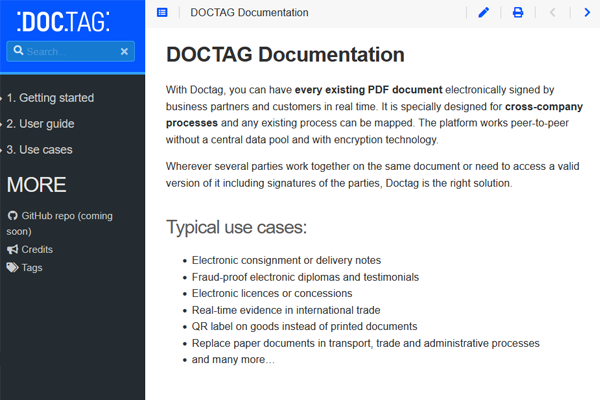Open the 3. Use cases section
Viewport: 600px width, 400px height.
[39, 150]
